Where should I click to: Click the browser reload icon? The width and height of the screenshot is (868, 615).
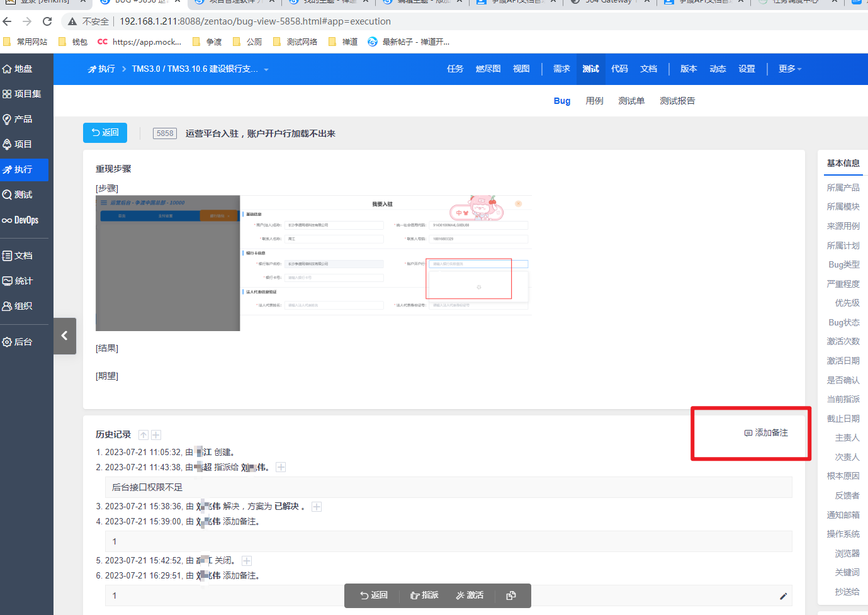[47, 21]
